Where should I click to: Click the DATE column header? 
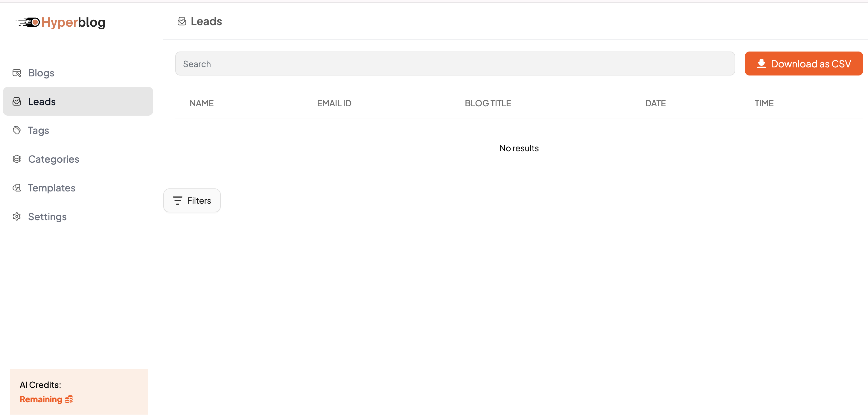(655, 103)
